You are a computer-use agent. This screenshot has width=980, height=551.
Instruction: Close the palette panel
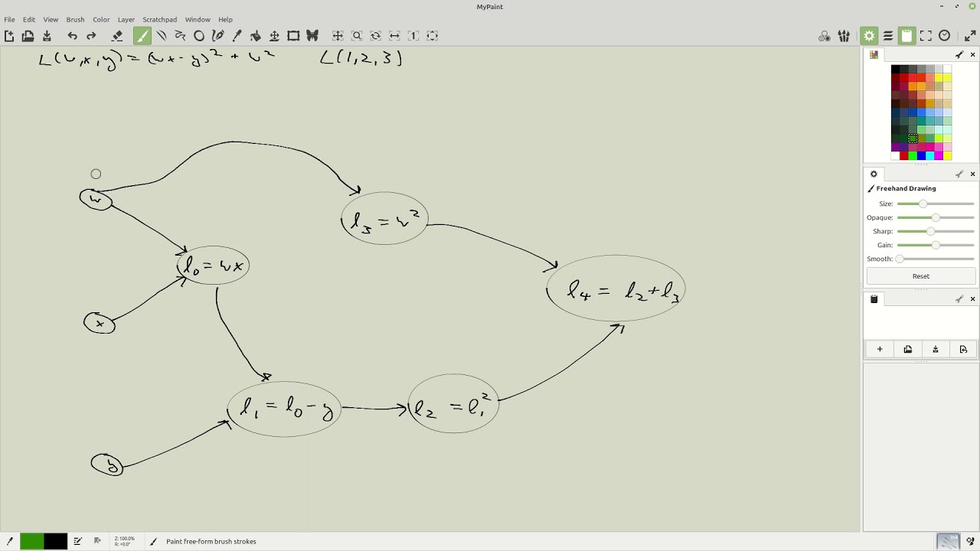[x=973, y=55]
